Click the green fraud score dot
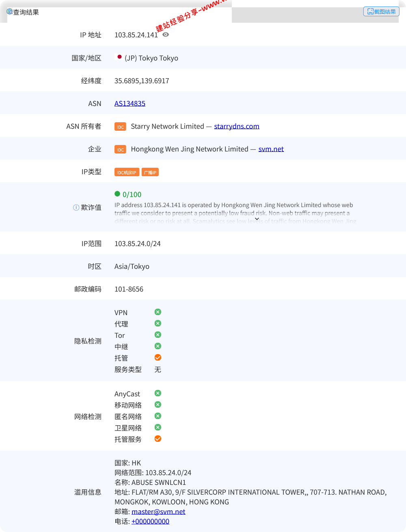This screenshot has height=532, width=406. pos(117,194)
